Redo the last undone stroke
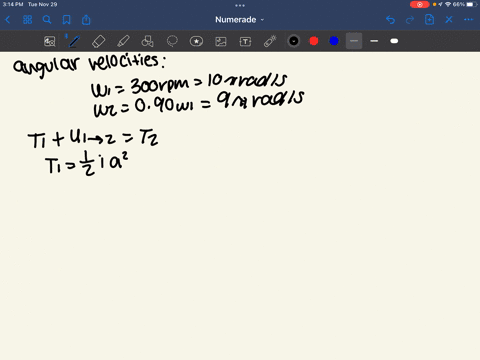Image resolution: width=480 pixels, height=360 pixels. click(x=410, y=20)
